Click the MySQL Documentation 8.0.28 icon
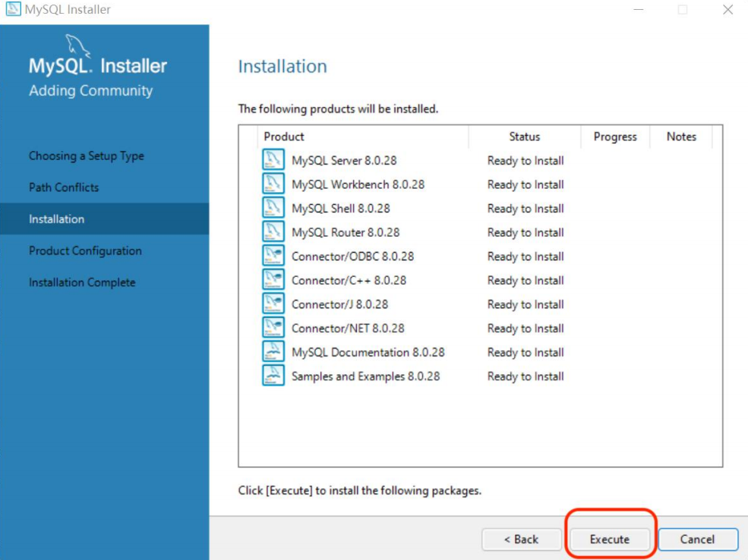Image resolution: width=748 pixels, height=560 pixels. coord(273,351)
